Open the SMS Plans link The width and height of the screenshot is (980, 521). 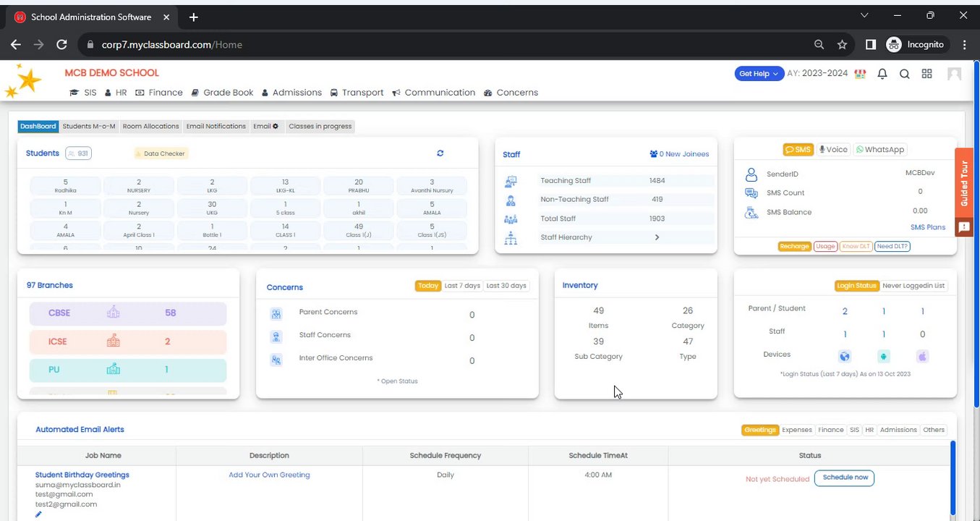click(x=928, y=227)
